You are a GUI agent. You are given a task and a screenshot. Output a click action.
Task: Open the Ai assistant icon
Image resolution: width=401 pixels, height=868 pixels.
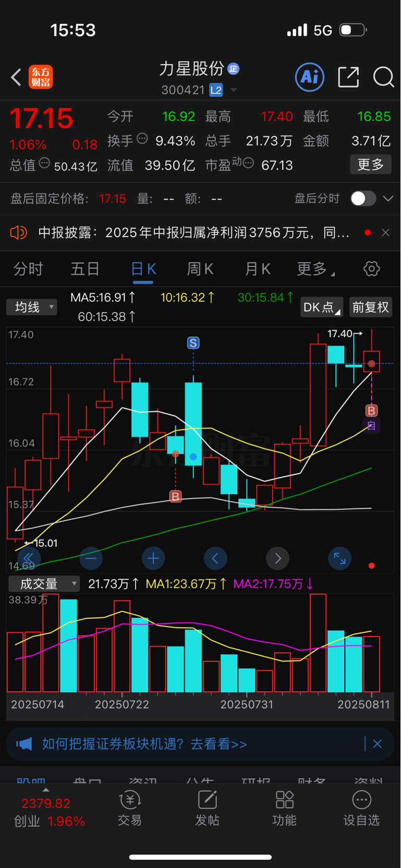pos(310,77)
